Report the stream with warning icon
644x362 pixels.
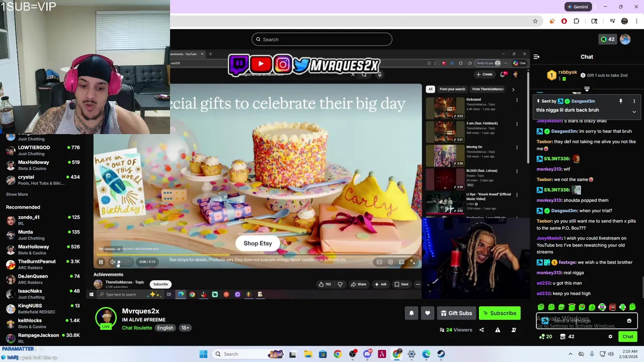(498, 330)
